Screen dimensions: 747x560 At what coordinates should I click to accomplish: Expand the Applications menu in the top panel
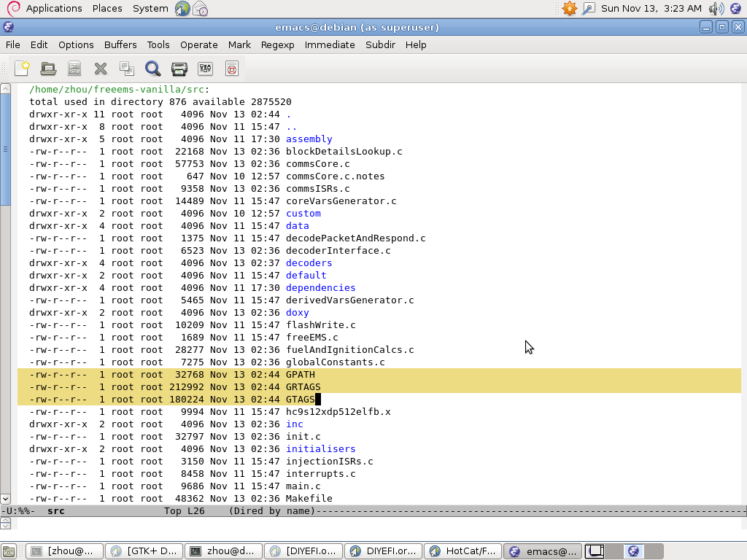53,9
